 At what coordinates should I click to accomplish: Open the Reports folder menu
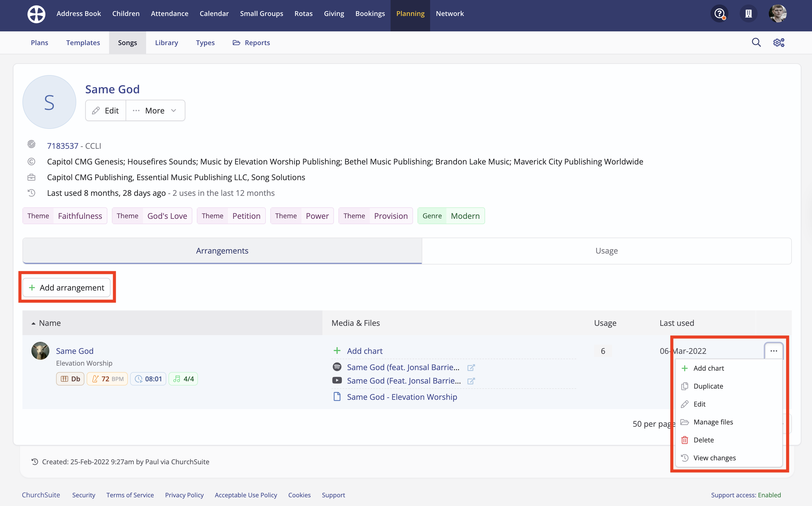click(x=252, y=43)
